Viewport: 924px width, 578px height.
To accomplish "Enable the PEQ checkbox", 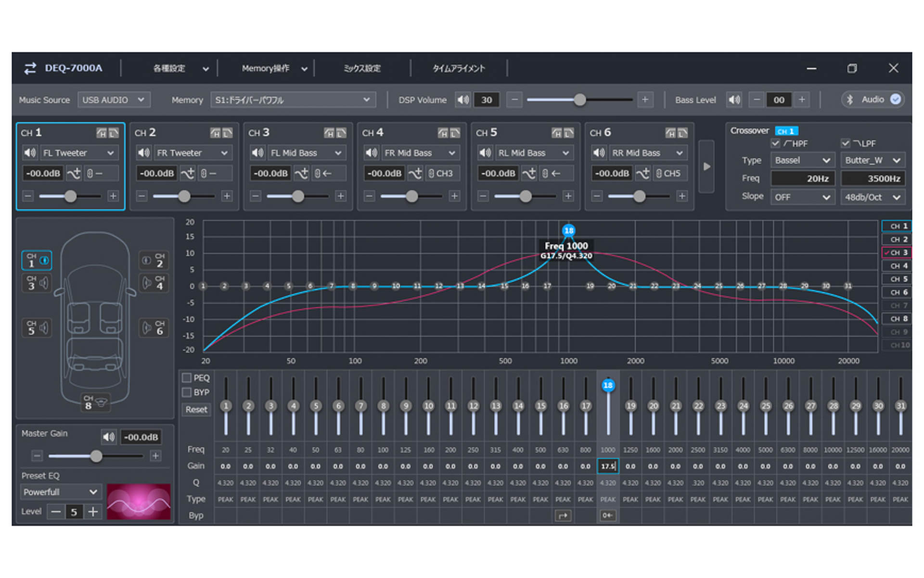I will pyautogui.click(x=187, y=378).
